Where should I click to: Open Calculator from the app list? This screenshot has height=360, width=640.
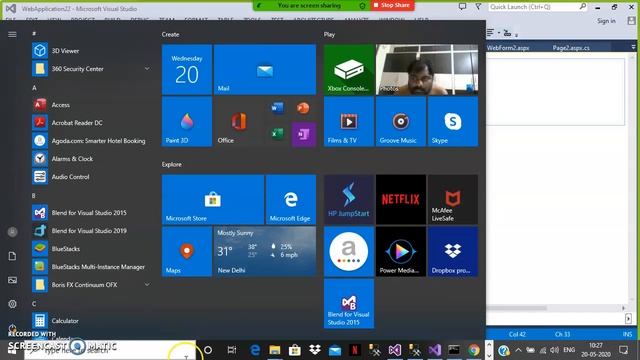click(x=91, y=321)
